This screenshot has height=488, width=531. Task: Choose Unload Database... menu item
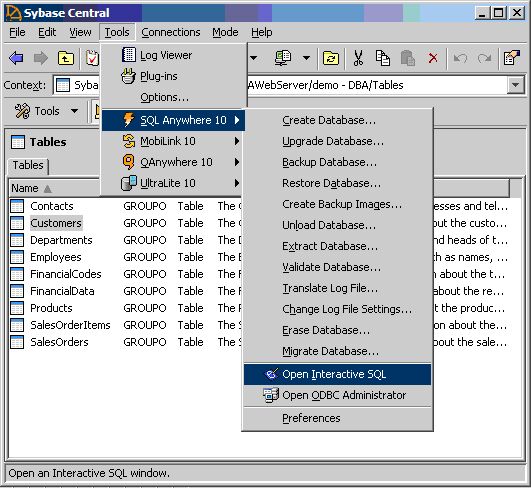(337, 225)
